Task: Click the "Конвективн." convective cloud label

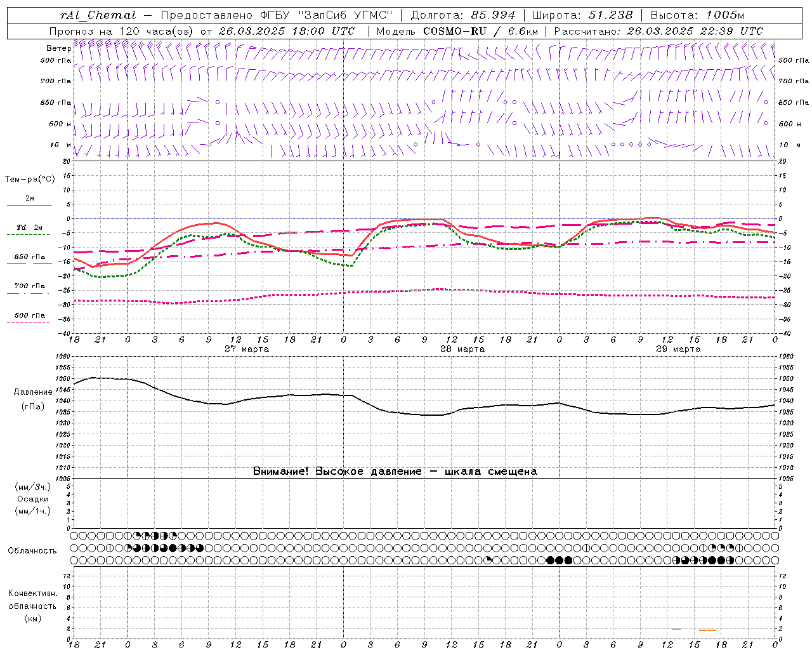Action: click(32, 594)
